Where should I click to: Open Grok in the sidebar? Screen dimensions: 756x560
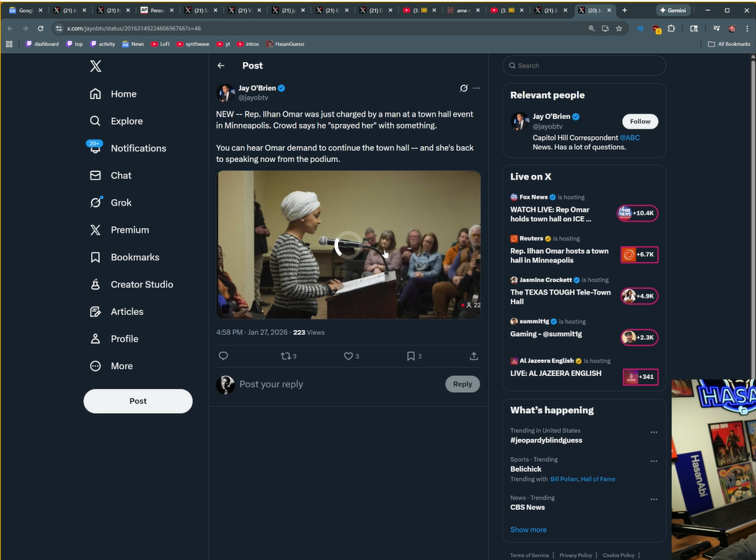[110, 202]
